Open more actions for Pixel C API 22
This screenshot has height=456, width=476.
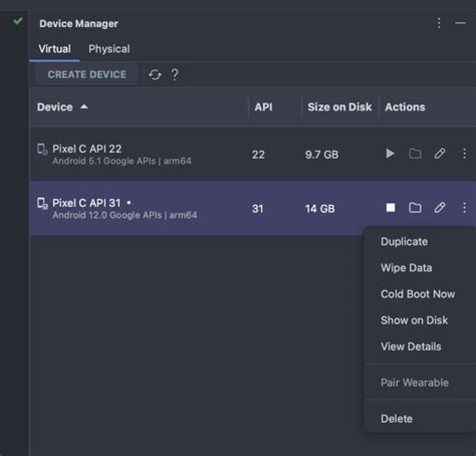(464, 153)
